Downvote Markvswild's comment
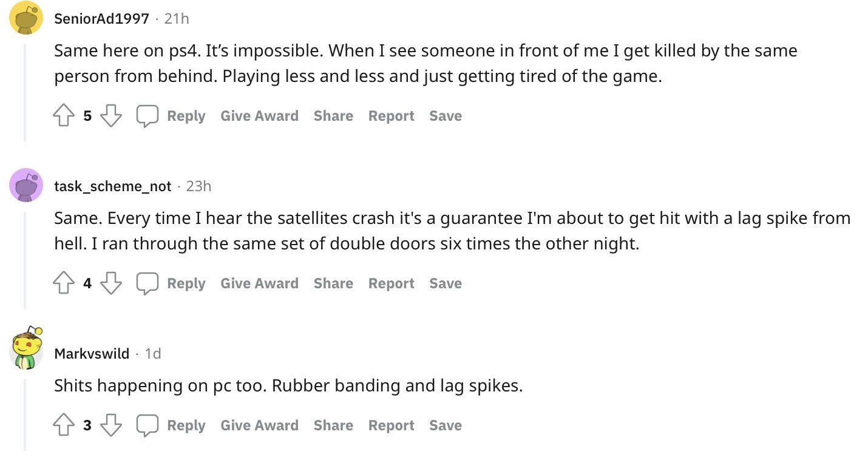 pos(110,425)
